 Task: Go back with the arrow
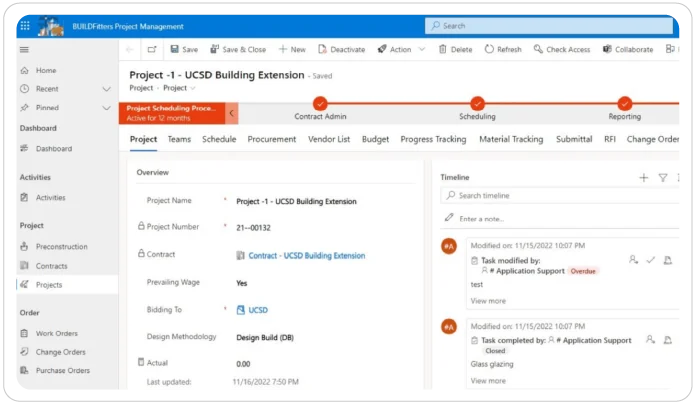point(130,49)
